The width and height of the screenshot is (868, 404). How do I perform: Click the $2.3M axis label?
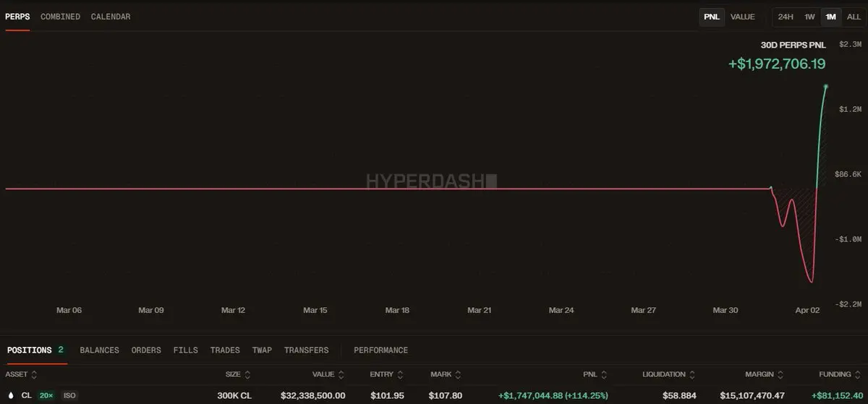click(x=849, y=44)
